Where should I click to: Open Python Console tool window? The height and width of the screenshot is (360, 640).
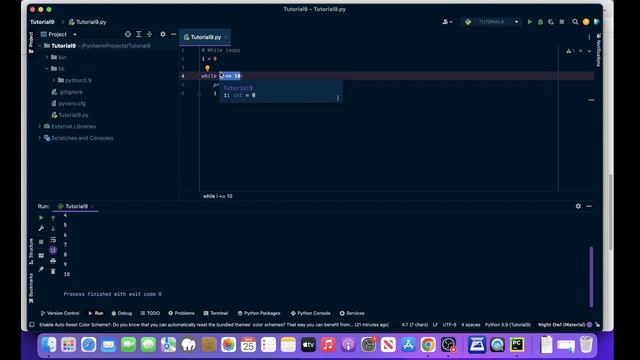[x=311, y=313]
